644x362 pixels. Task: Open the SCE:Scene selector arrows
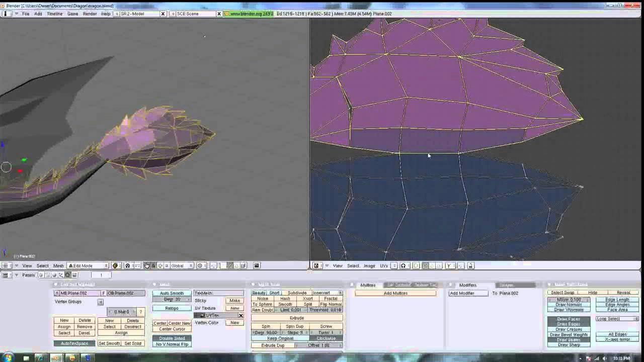(x=173, y=14)
